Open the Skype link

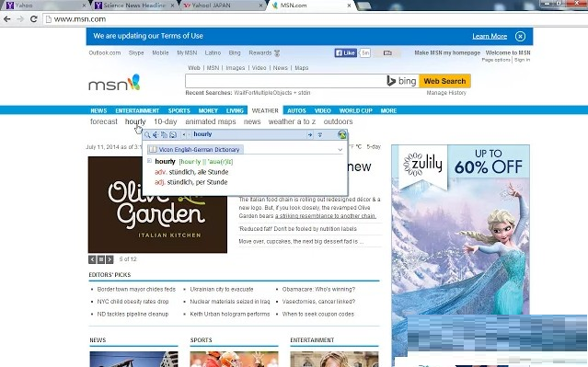point(136,52)
